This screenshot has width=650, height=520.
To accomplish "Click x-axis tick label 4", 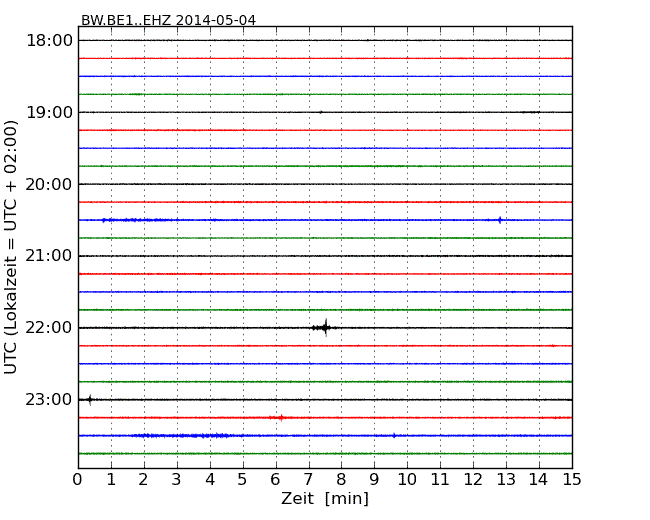I will (210, 480).
